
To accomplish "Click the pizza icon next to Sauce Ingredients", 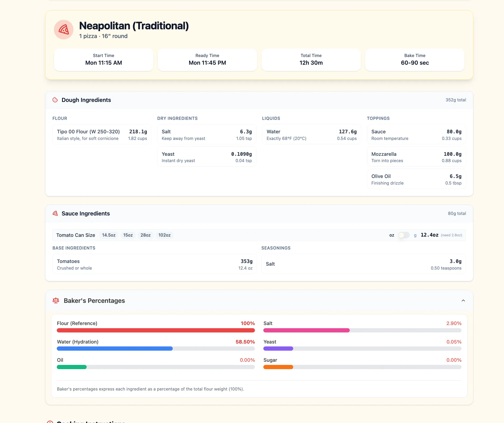I will click(x=55, y=213).
